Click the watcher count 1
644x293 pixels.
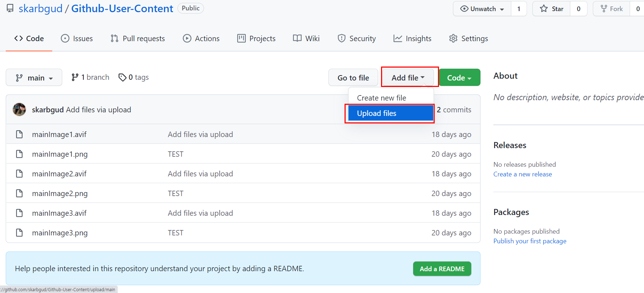tap(519, 9)
